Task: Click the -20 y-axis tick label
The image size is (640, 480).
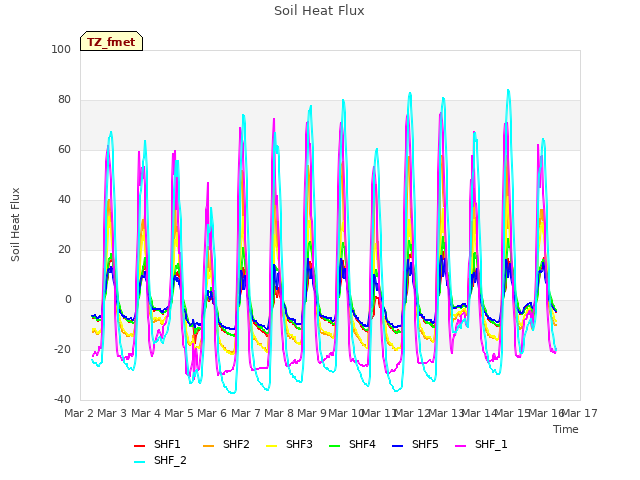Action: (62, 349)
